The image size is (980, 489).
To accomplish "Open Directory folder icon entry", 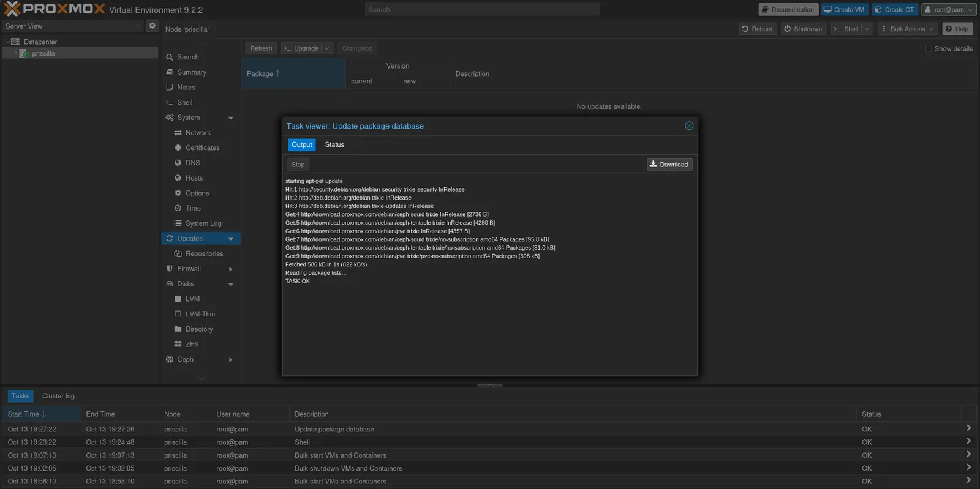I will point(178,329).
